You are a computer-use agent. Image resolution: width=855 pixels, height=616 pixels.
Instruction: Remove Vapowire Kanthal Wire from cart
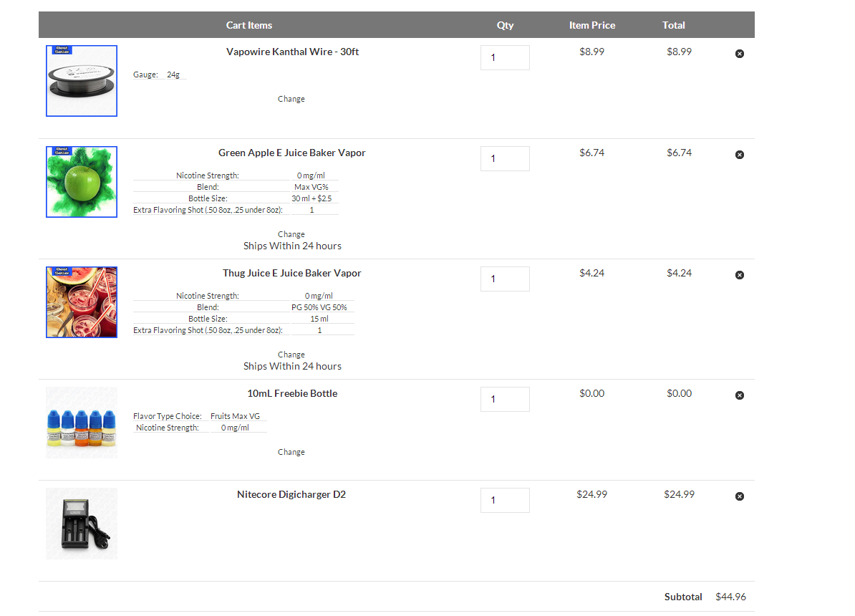pyautogui.click(x=740, y=54)
